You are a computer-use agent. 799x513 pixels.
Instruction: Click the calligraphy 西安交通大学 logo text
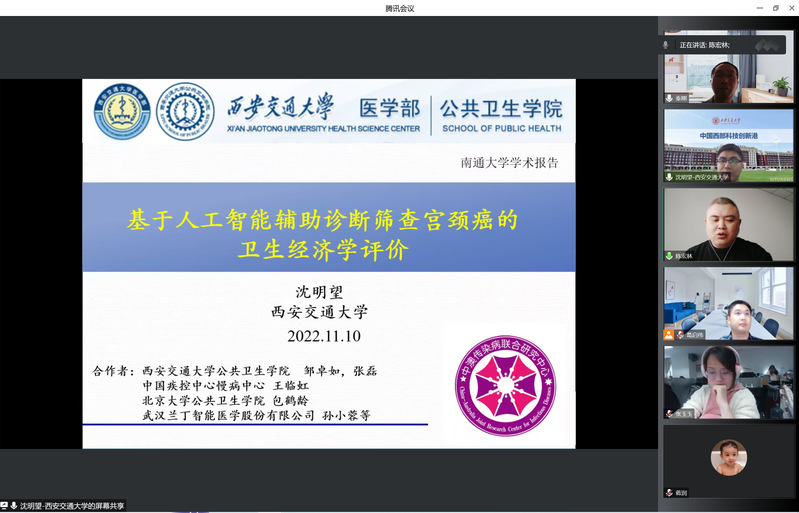(x=280, y=107)
